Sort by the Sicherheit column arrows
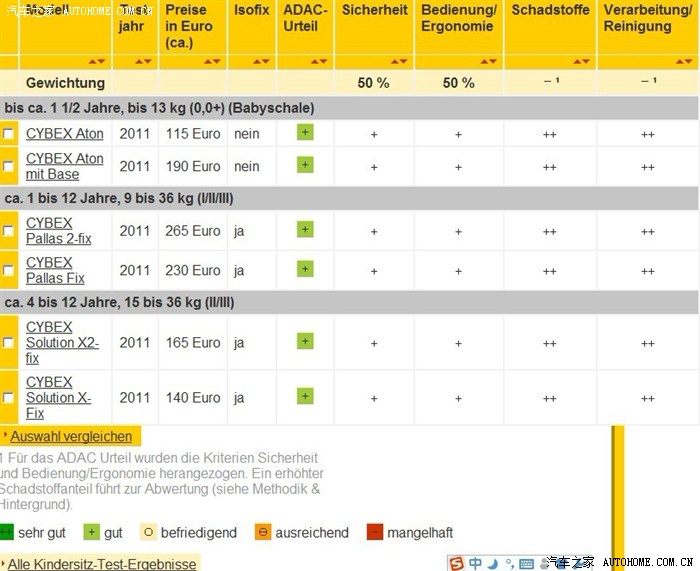700x571 pixels. [x=399, y=62]
